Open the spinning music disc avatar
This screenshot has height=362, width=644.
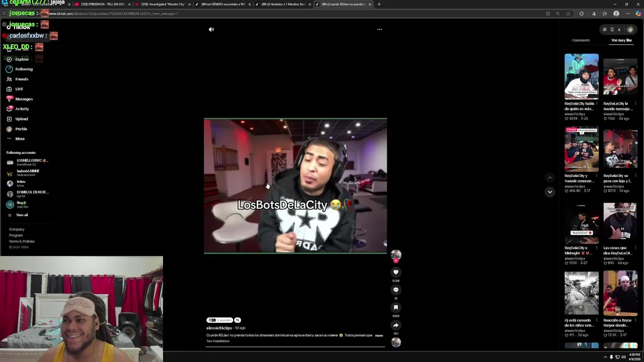click(396, 342)
